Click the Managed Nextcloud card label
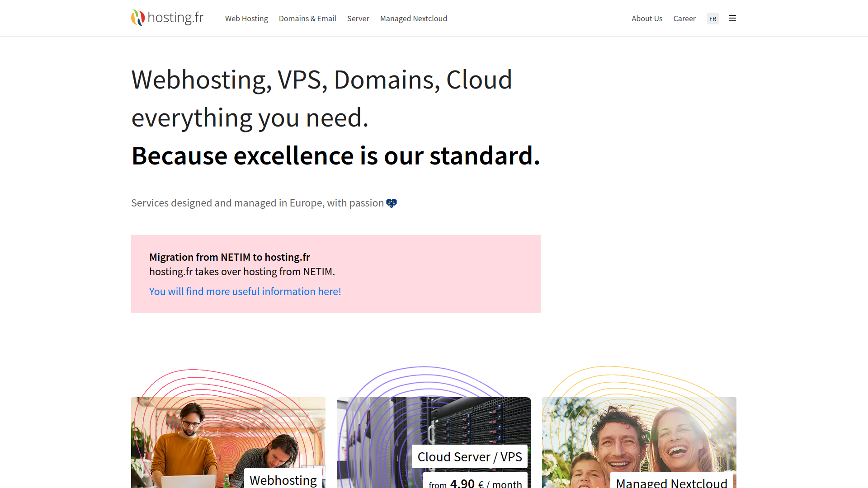The height and width of the screenshot is (488, 868). coord(671,483)
